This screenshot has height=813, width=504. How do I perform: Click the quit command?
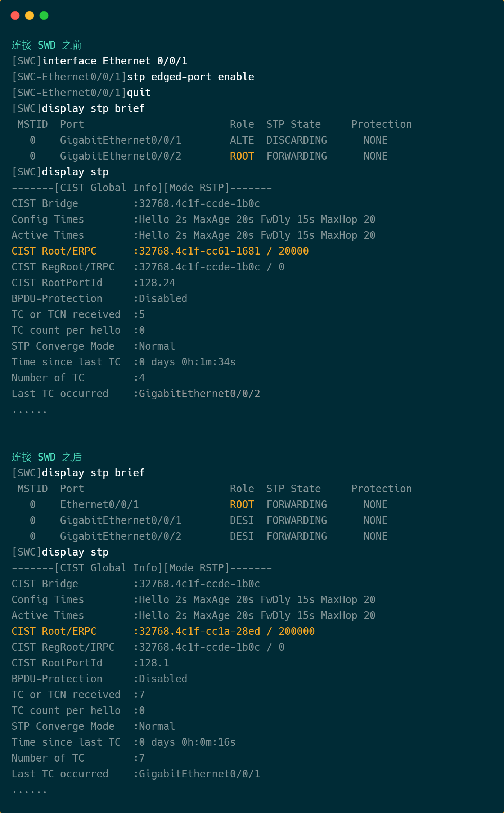coord(139,93)
